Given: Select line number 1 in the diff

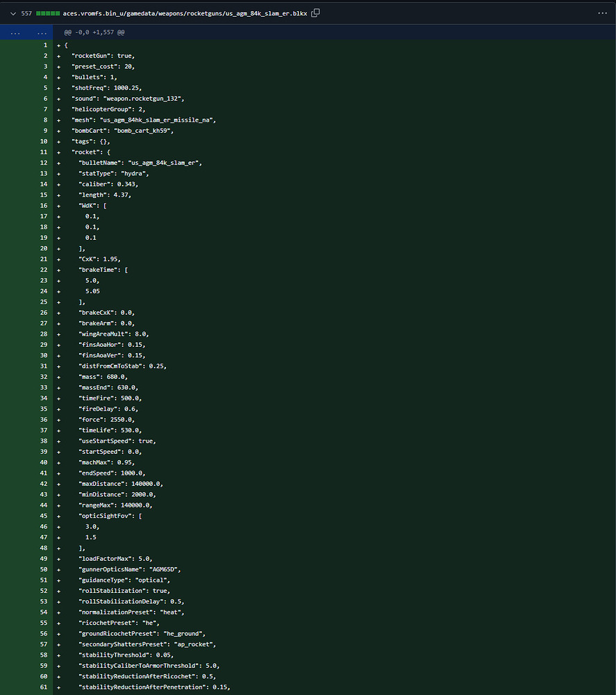Looking at the screenshot, I should (x=44, y=45).
